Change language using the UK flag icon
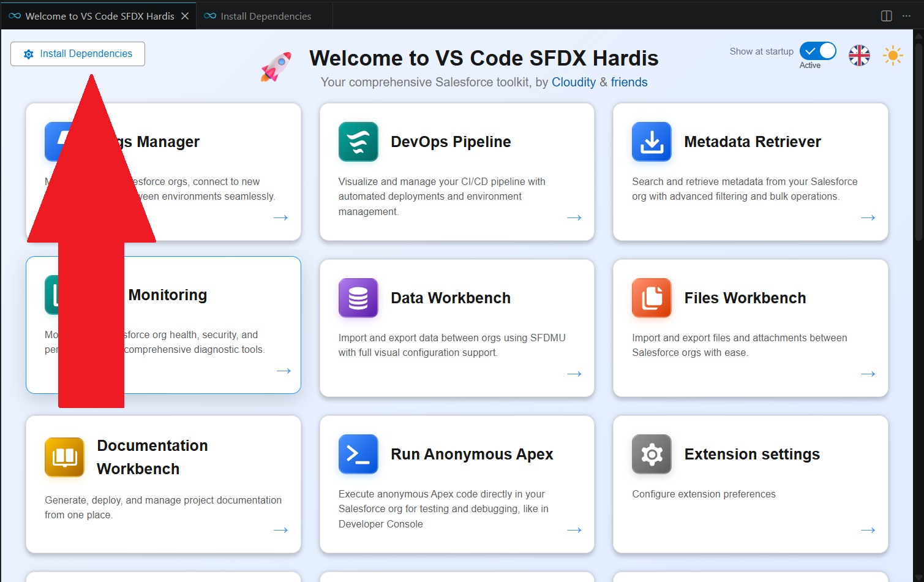Viewport: 924px width, 582px height. (x=859, y=55)
